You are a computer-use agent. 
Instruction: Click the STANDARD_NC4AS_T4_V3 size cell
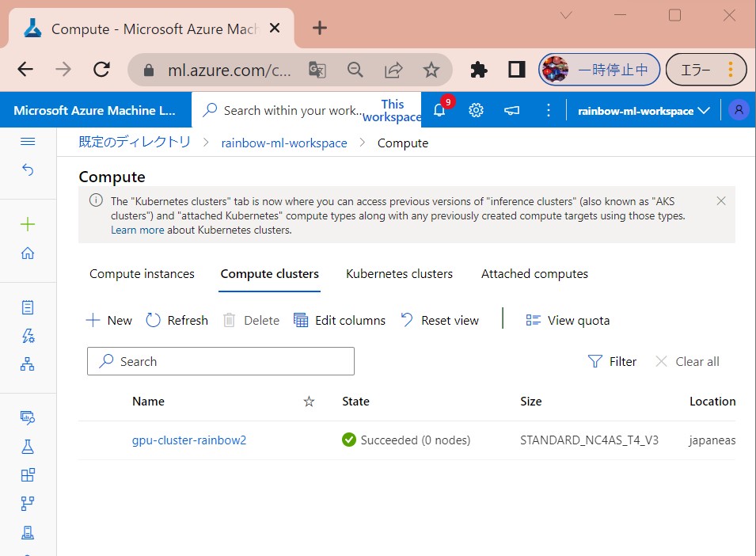tap(589, 440)
